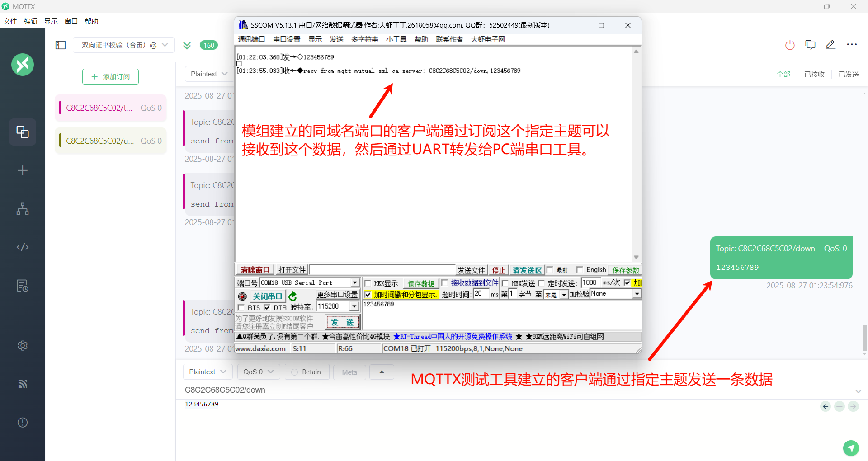Image resolution: width=868 pixels, height=461 pixels.
Task: Toggle the connection list panel icon
Action: pos(61,45)
